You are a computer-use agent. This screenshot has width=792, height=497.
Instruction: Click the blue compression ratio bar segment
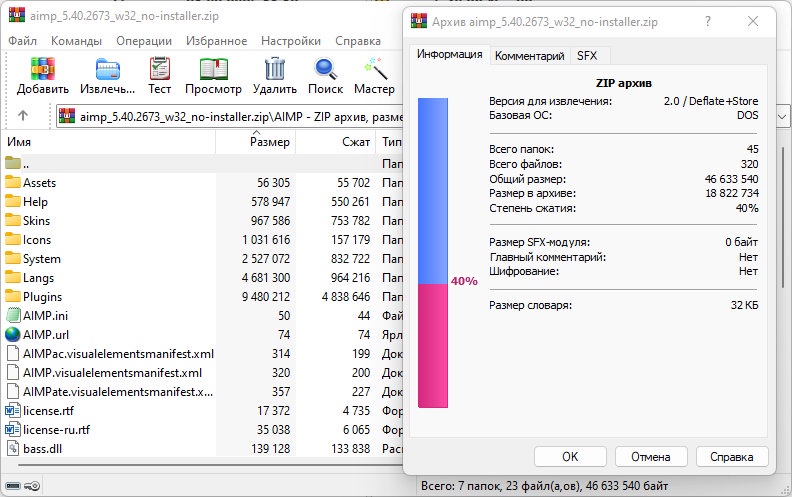click(433, 191)
